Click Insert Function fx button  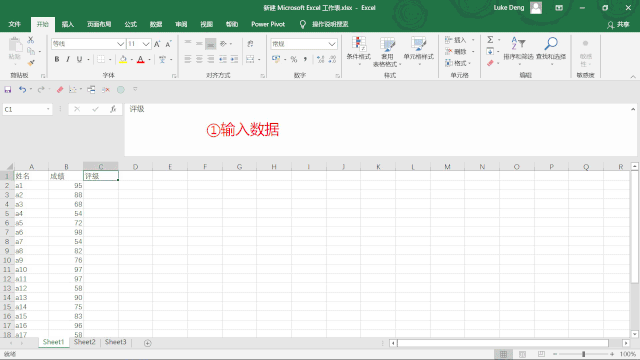pyautogui.click(x=113, y=109)
